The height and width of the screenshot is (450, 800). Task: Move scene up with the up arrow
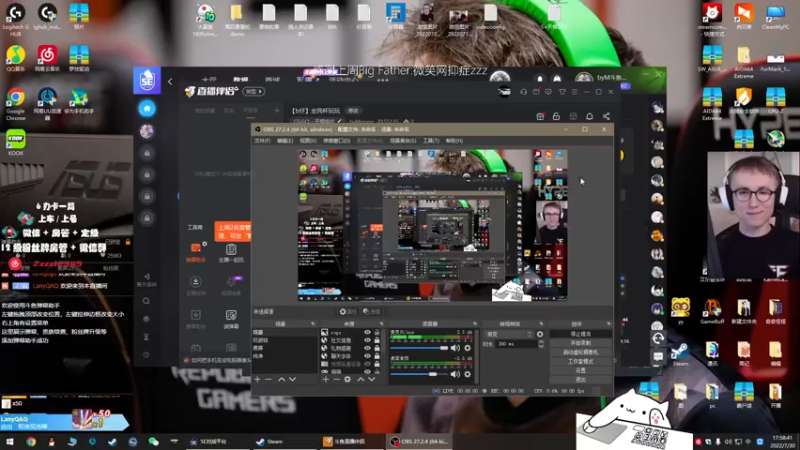281,379
